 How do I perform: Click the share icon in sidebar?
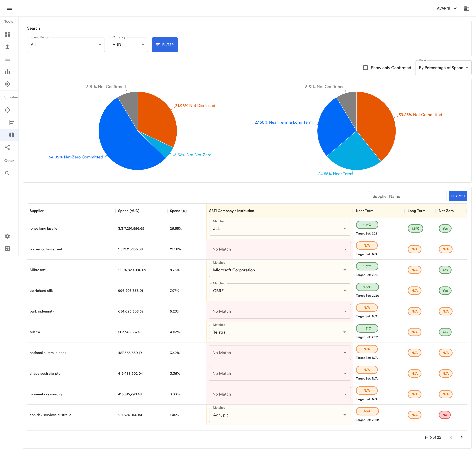click(7, 147)
